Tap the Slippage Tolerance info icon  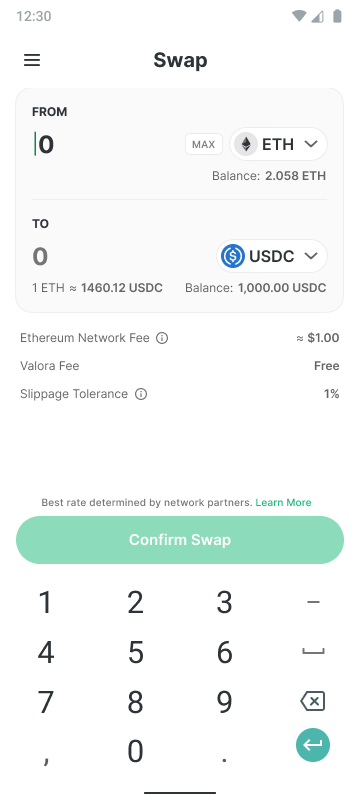click(x=141, y=394)
